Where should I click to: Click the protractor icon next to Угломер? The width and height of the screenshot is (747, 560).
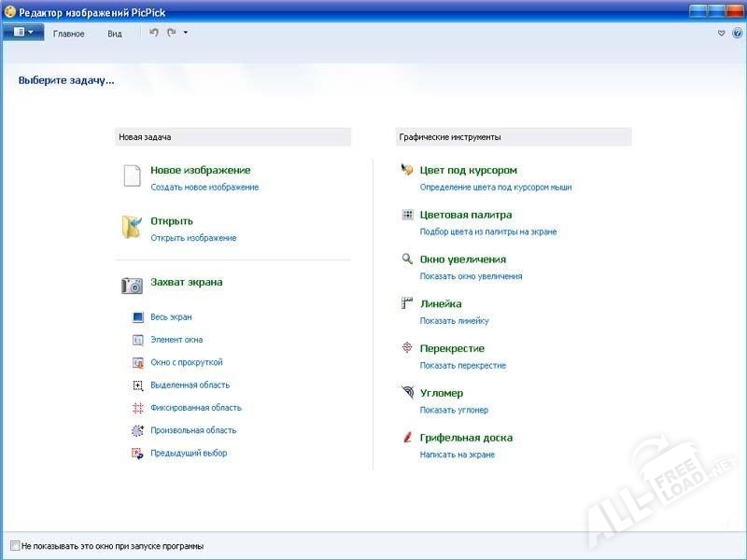407,393
